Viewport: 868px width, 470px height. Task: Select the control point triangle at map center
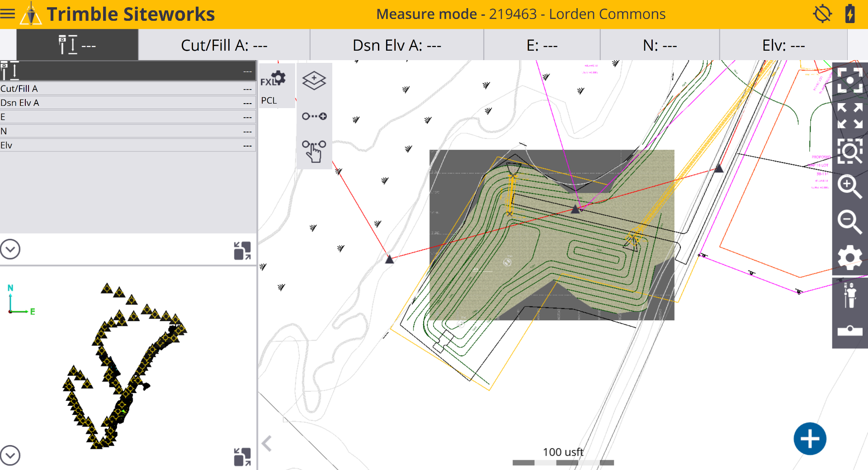576,209
